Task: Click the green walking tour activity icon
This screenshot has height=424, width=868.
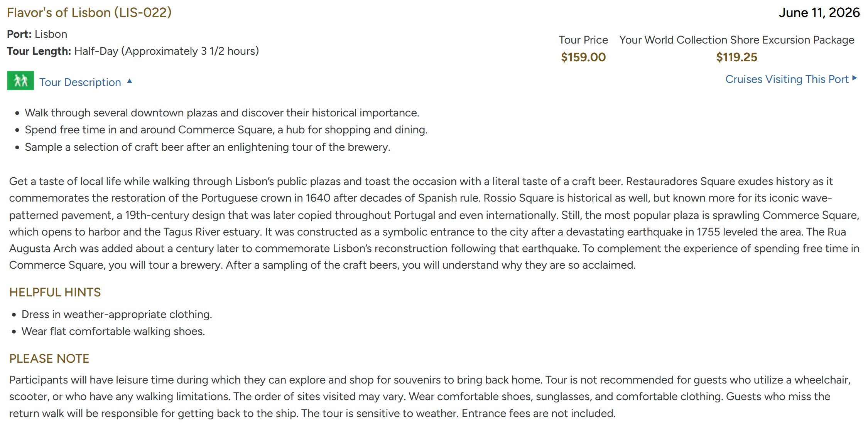Action: coord(20,81)
